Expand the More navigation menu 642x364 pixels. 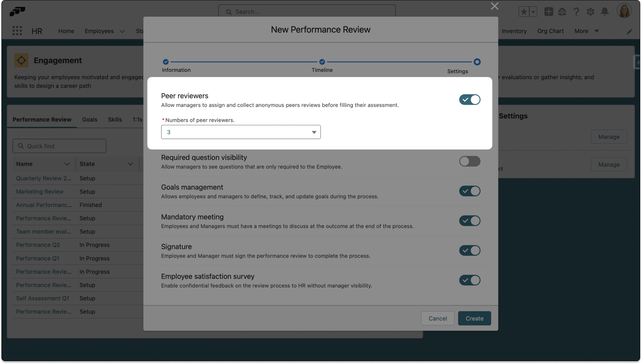586,31
